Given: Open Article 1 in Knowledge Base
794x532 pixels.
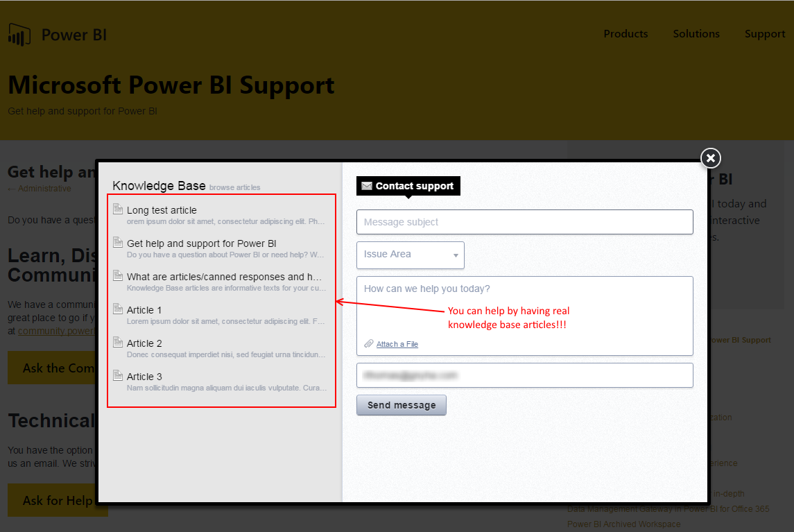Looking at the screenshot, I should tap(144, 310).
